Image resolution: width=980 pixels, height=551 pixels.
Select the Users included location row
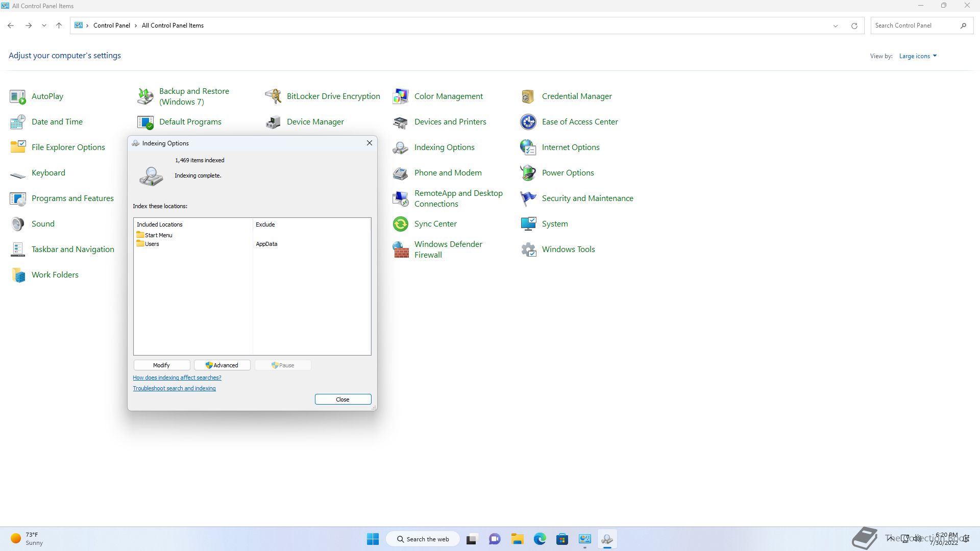pos(148,244)
